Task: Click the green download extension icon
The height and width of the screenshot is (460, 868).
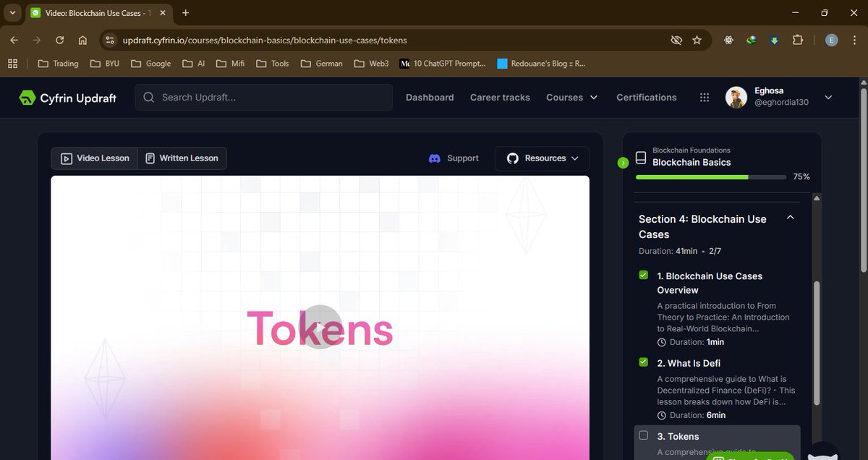Action: click(774, 41)
